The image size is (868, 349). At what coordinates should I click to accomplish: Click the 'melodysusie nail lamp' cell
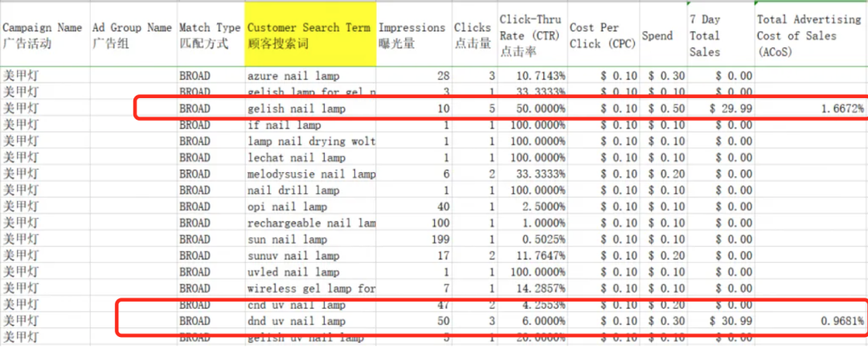coord(310,174)
